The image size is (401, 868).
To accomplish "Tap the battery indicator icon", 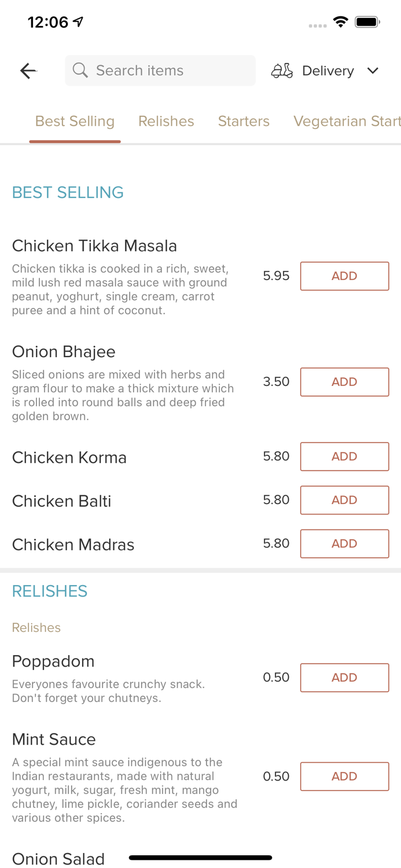I will 367,21.
